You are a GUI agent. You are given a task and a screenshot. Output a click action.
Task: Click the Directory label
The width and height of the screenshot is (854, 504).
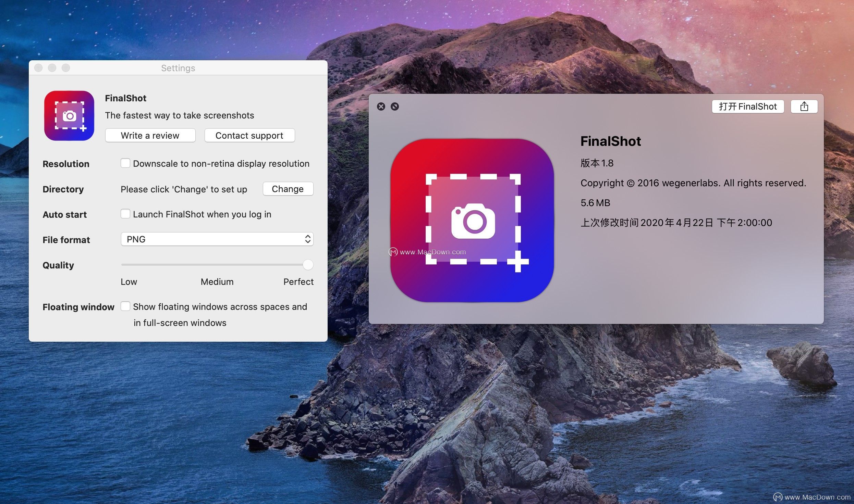63,189
